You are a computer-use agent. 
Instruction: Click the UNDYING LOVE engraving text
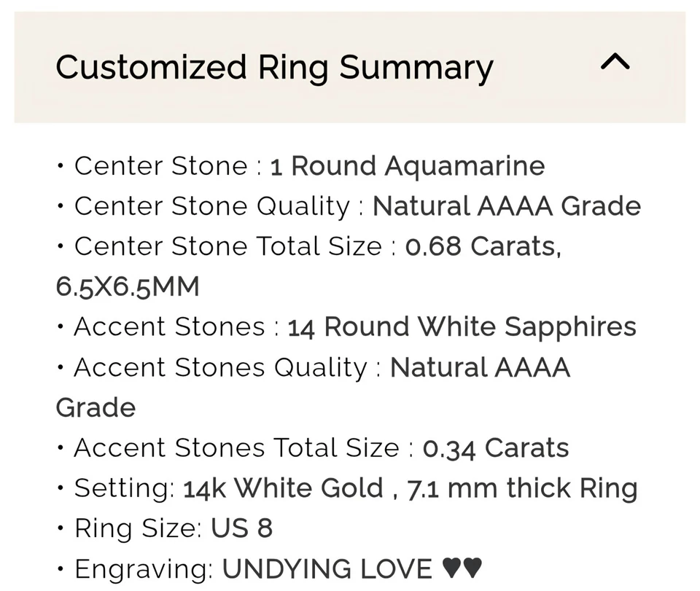point(327,568)
